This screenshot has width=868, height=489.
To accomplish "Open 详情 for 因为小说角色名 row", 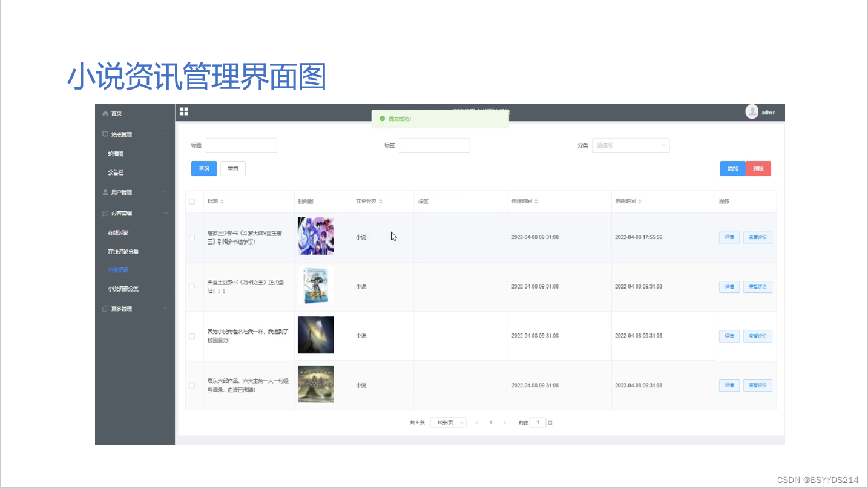I will coord(729,336).
